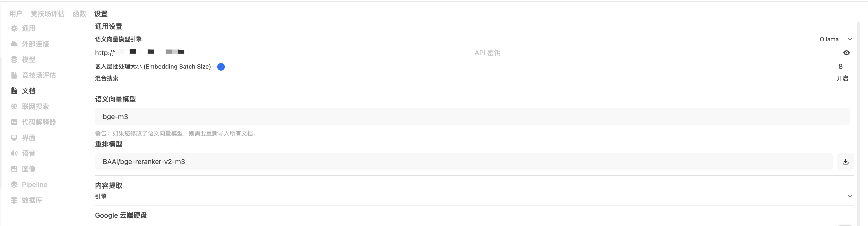Open the 函数 functions tab
The image size is (868, 226).
[x=79, y=13]
